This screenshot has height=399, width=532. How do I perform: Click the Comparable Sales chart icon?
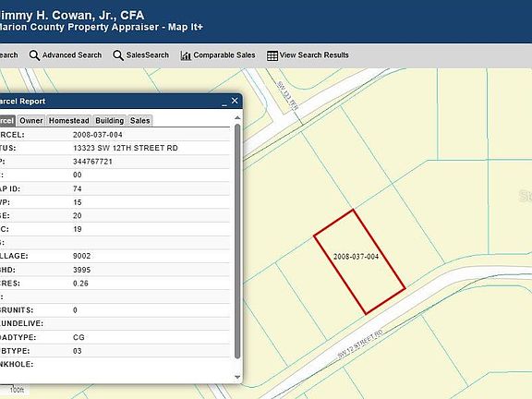(x=186, y=55)
